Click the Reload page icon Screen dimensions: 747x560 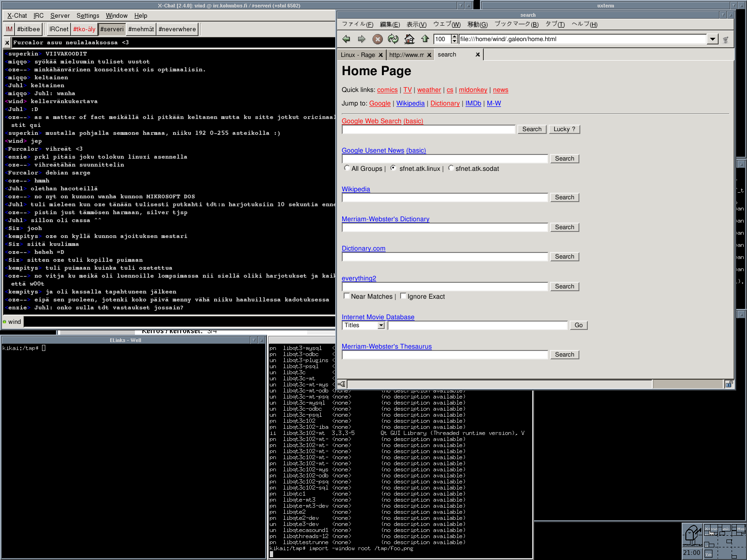coord(393,39)
